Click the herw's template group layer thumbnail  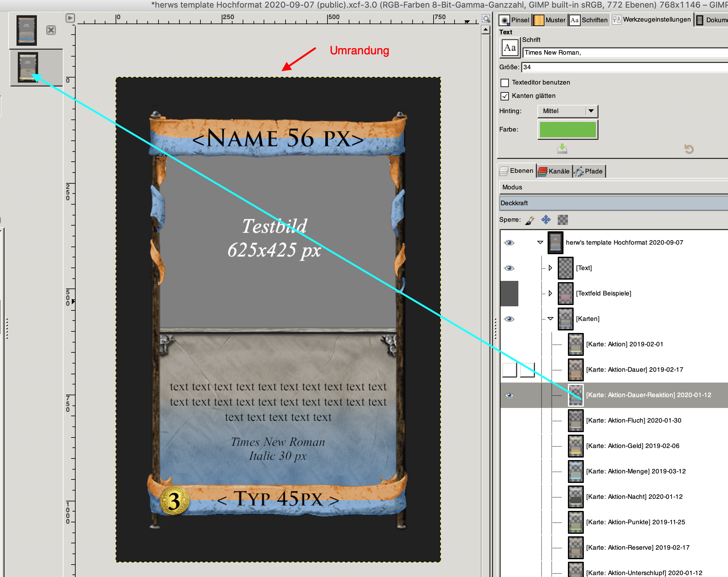coord(555,242)
